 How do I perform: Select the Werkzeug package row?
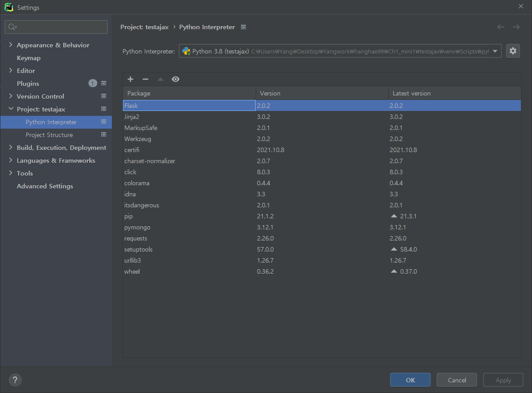coord(322,139)
